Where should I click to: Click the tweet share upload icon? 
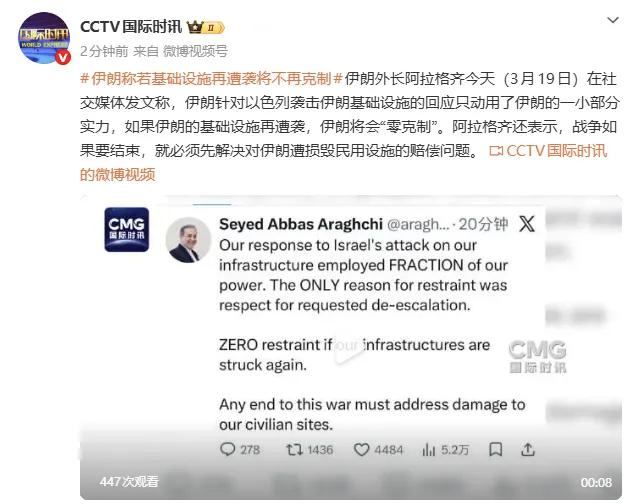528,449
